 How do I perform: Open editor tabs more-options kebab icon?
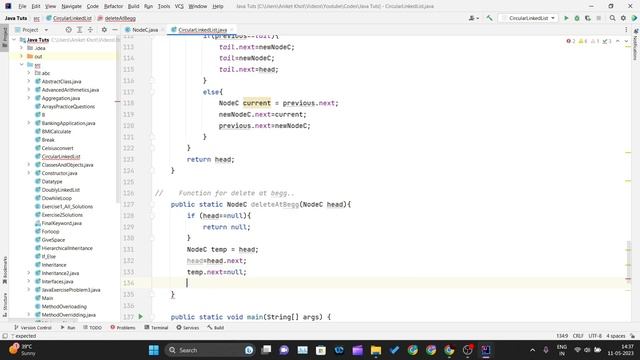626,30
